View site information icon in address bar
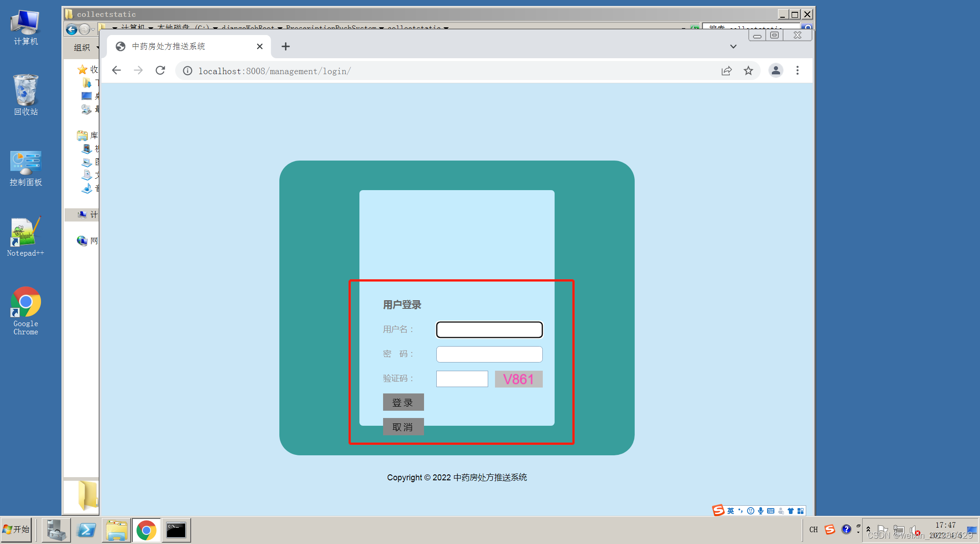This screenshot has height=544, width=980. point(187,71)
